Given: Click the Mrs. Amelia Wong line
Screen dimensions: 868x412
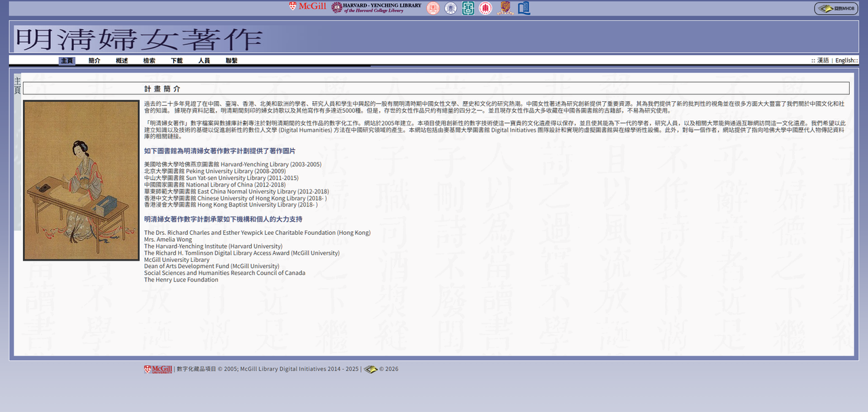Looking at the screenshot, I should click(x=168, y=240).
